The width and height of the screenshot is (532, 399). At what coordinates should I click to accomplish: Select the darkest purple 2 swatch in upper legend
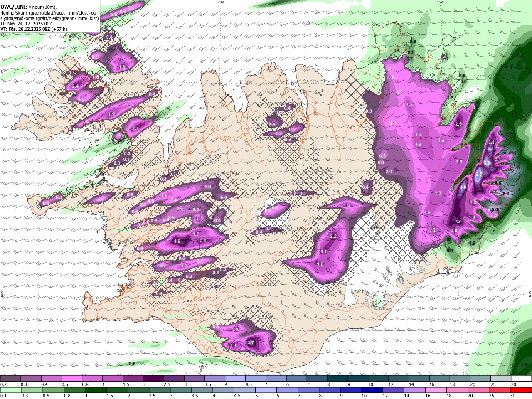[153, 379]
